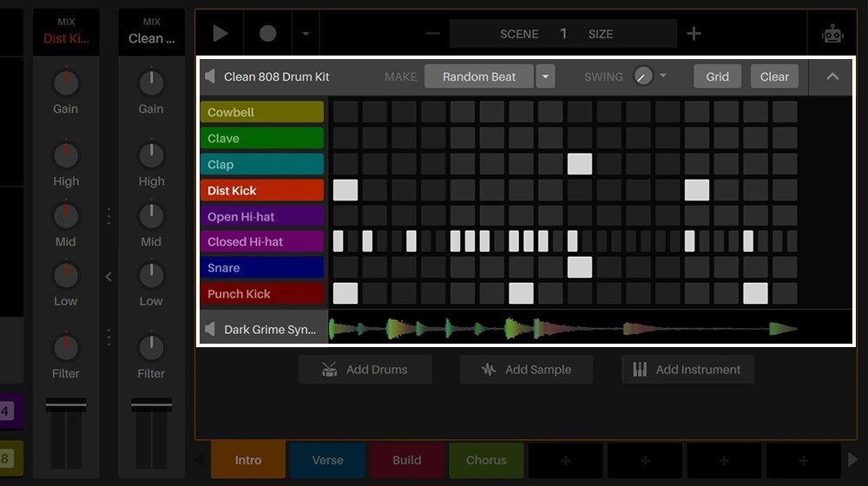Screen dimensions: 868x486
Task: Click the record button
Action: tap(268, 34)
